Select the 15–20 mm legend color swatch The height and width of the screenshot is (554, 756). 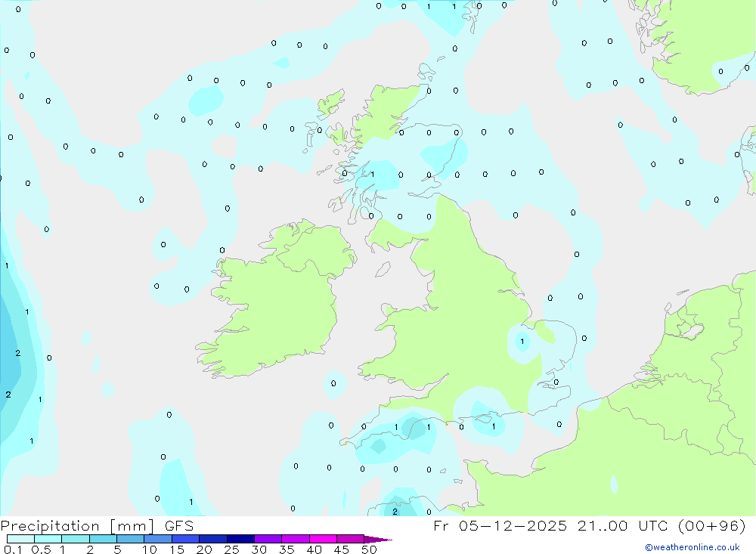(x=186, y=539)
